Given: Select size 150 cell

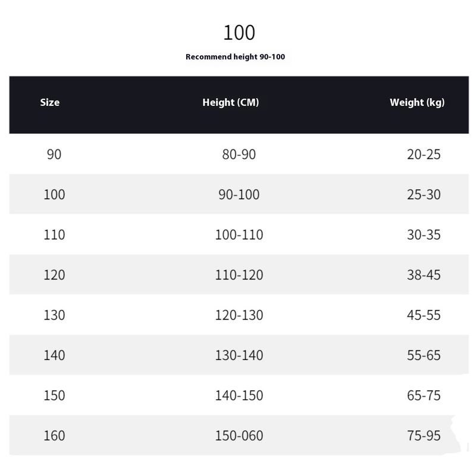Looking at the screenshot, I should click(54, 396).
